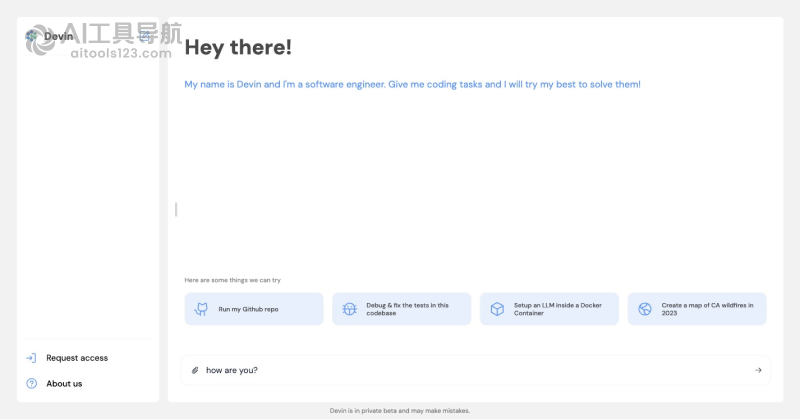The width and height of the screenshot is (800, 420).
Task: Click the paperclip attach icon in the message box
Action: click(195, 370)
